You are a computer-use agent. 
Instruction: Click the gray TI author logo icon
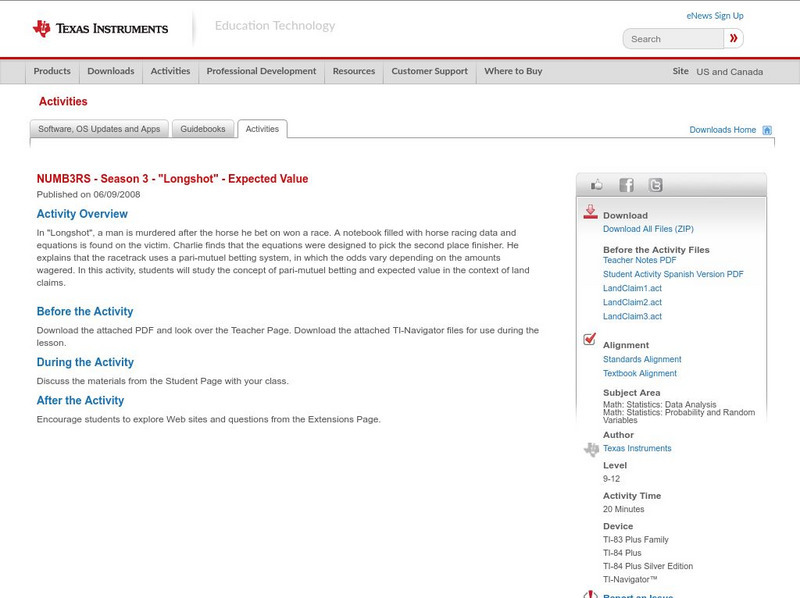coord(591,449)
